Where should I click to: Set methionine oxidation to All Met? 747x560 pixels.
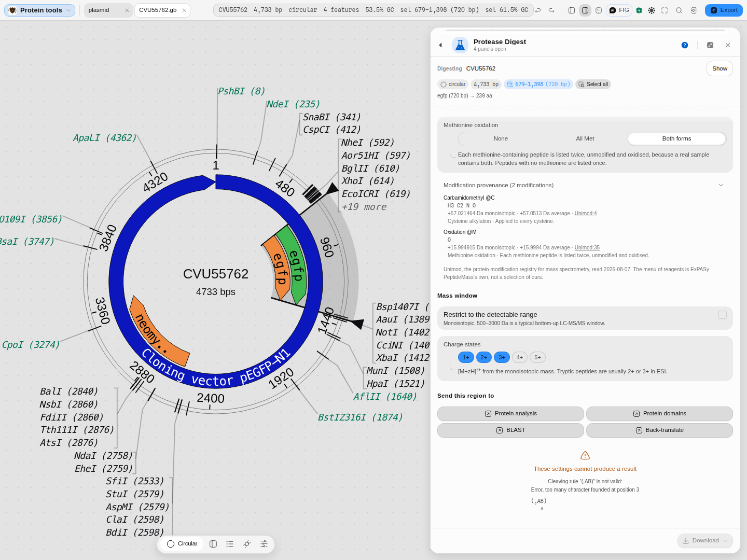585,138
